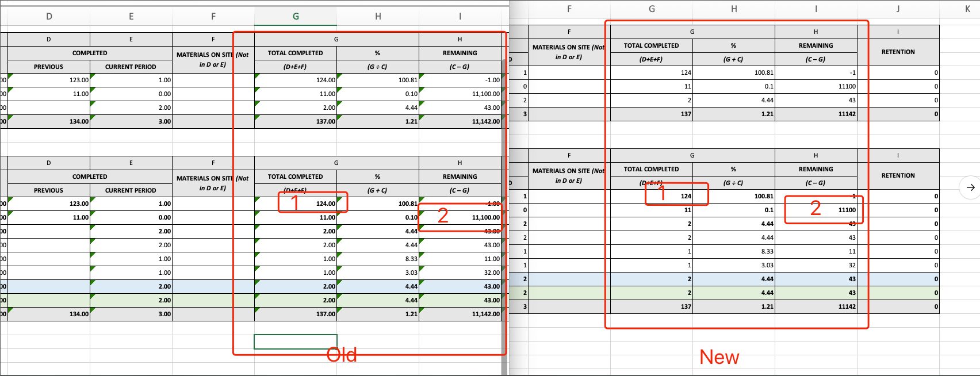
Task: Click RETENTION header in right lower table
Action: click(898, 175)
